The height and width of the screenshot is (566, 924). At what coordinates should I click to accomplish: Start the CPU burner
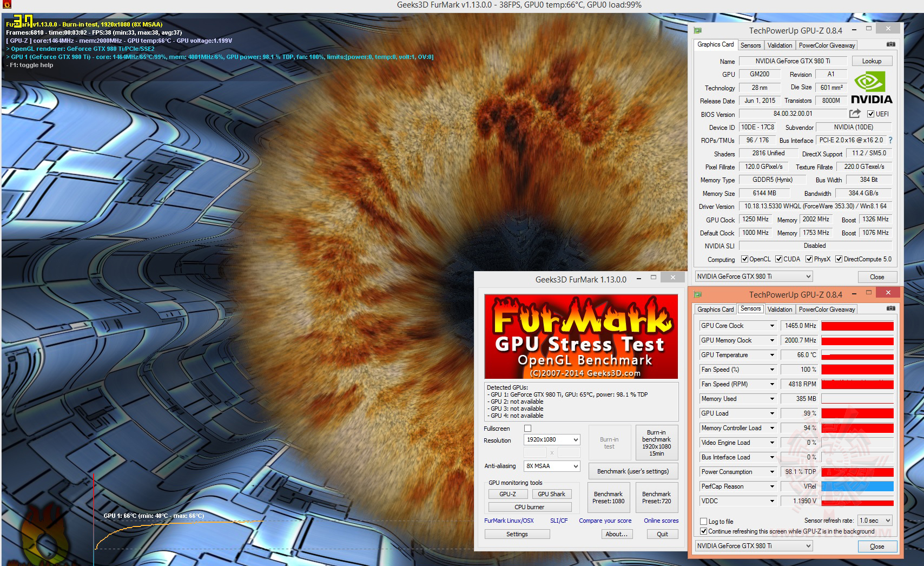coord(530,507)
